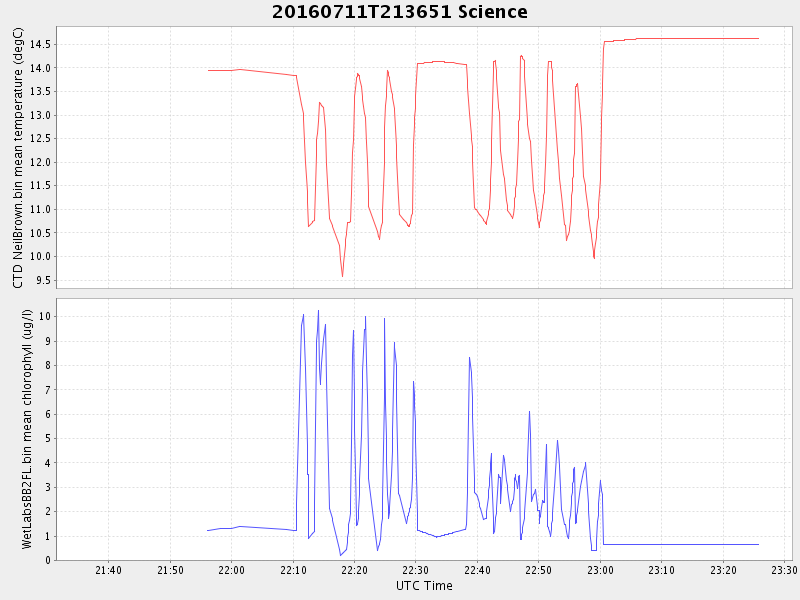Click the blue chlorophyll flat line after 23:10
The height and width of the screenshot is (600, 800).
point(700,544)
